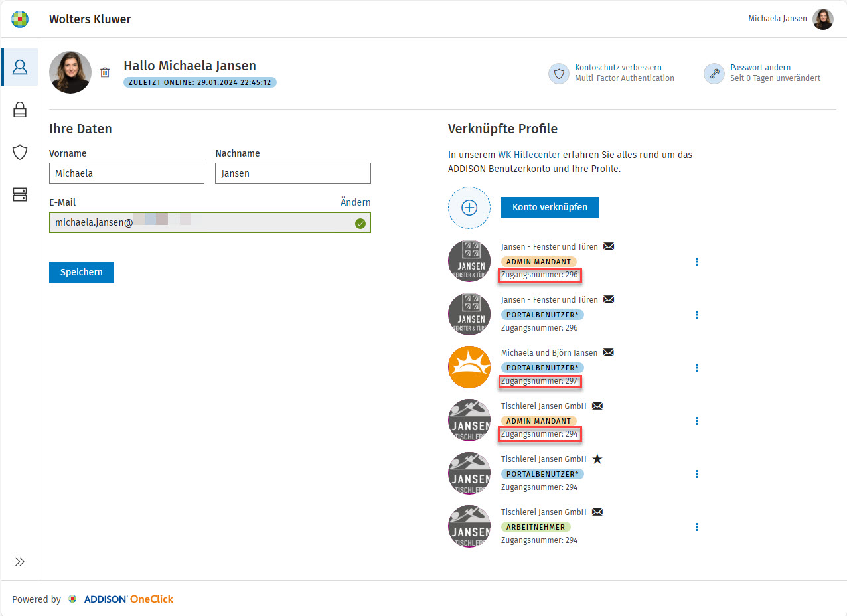Open options menu for Michaela und Björn Jansen
847x616 pixels.
point(696,368)
